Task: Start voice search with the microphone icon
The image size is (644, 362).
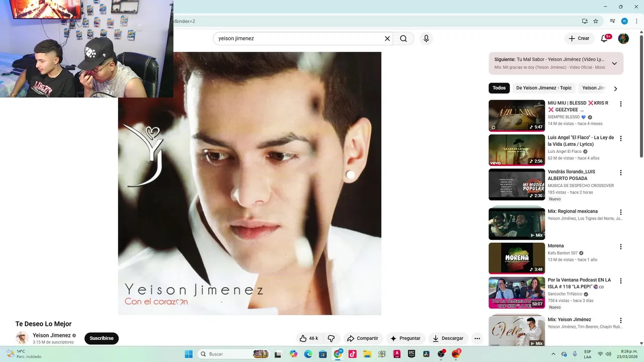Action: click(x=426, y=39)
